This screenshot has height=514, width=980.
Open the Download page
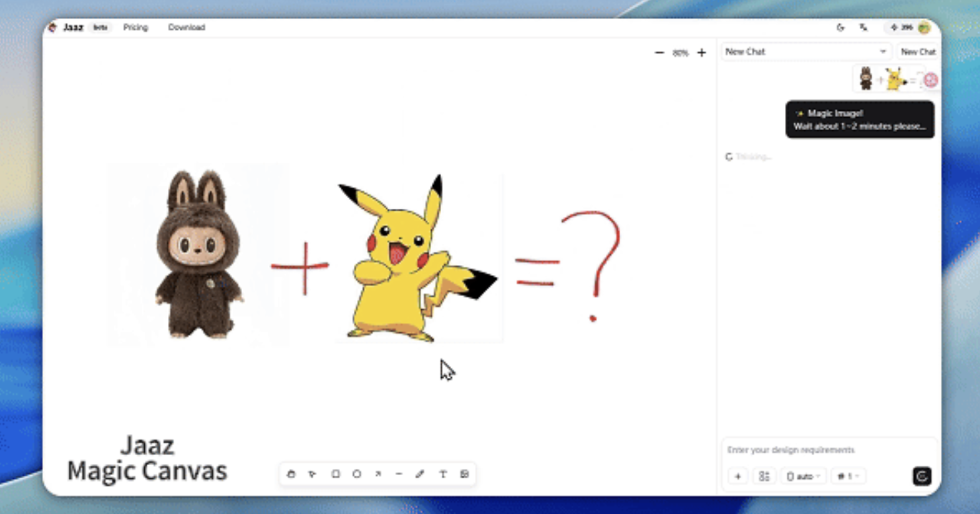coord(186,27)
